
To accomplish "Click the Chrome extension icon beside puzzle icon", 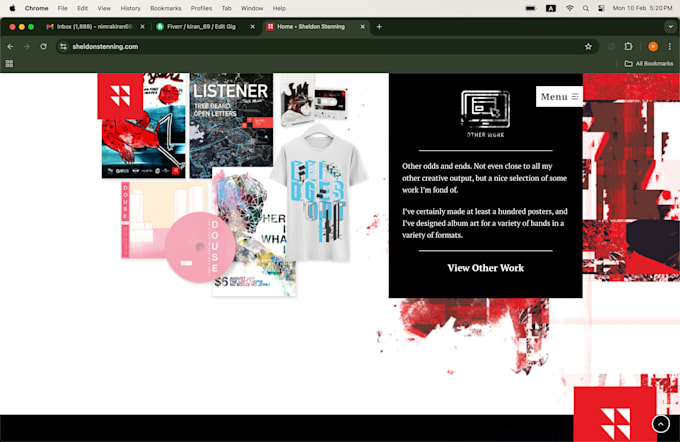I will point(611,46).
